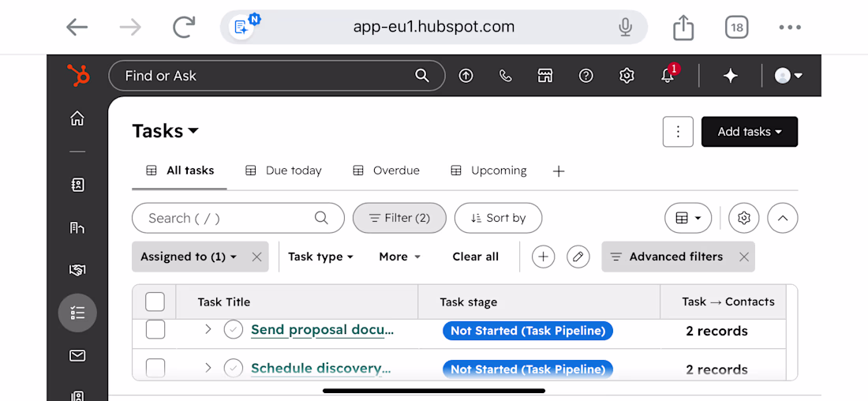Tap the app-eu1.hubspot.com address bar

tap(434, 27)
